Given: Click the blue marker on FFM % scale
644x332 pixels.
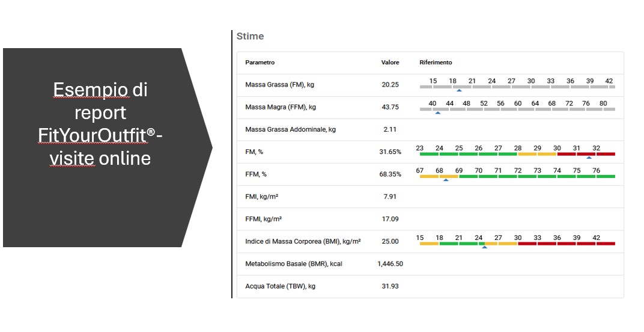Looking at the screenshot, I should (446, 180).
